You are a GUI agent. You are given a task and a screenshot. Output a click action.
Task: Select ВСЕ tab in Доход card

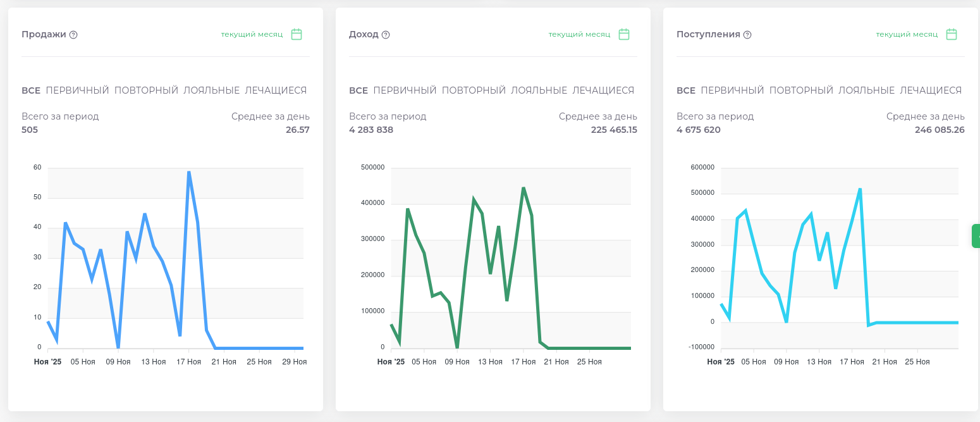[x=358, y=90]
